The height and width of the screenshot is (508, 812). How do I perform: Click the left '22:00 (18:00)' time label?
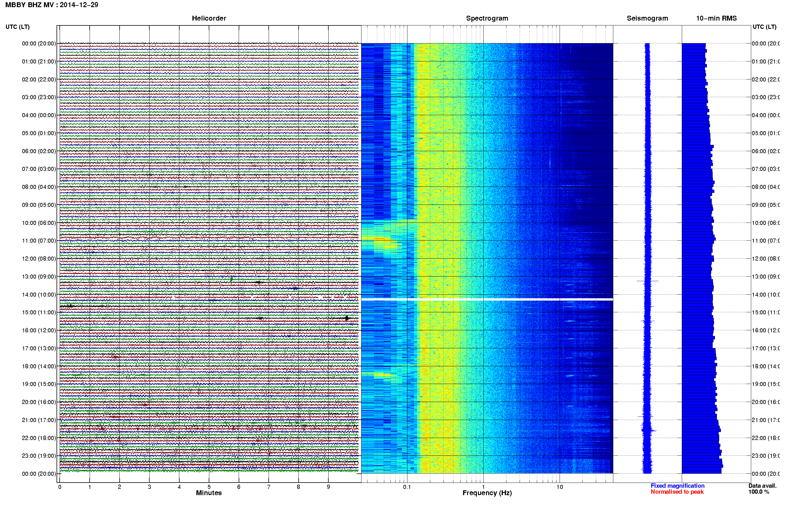click(x=39, y=438)
